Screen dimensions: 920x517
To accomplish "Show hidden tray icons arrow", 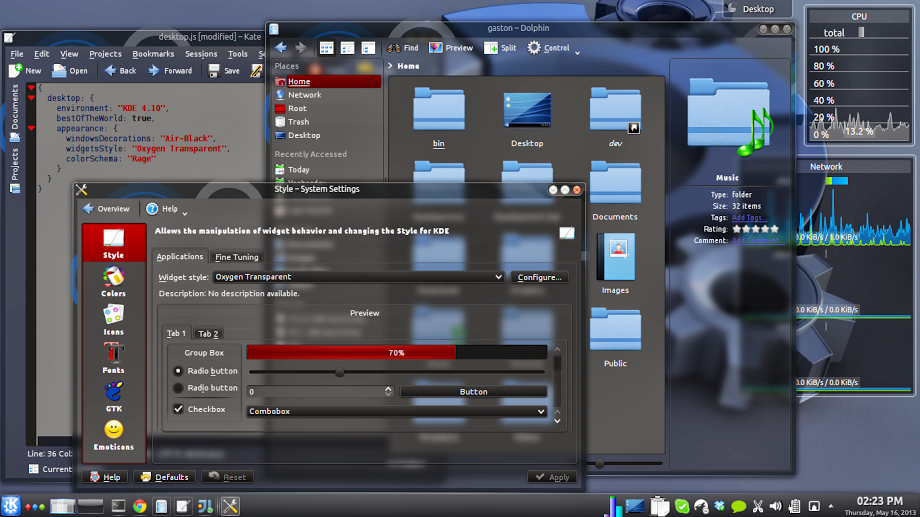I will (x=831, y=506).
